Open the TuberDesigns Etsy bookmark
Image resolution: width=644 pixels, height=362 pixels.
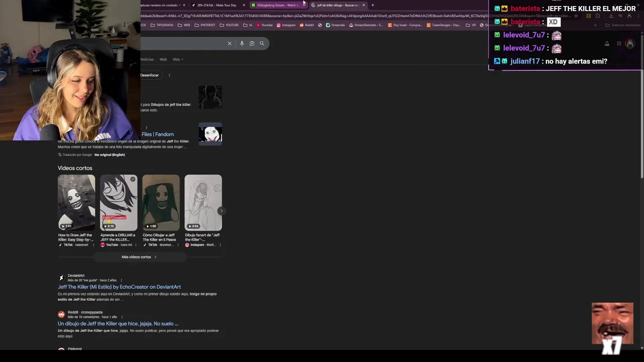point(444,25)
